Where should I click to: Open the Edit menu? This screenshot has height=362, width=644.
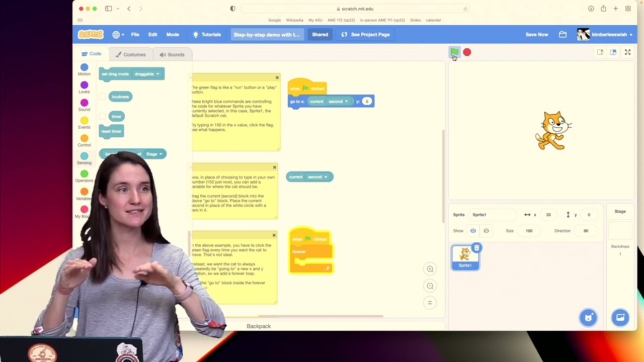coord(152,35)
